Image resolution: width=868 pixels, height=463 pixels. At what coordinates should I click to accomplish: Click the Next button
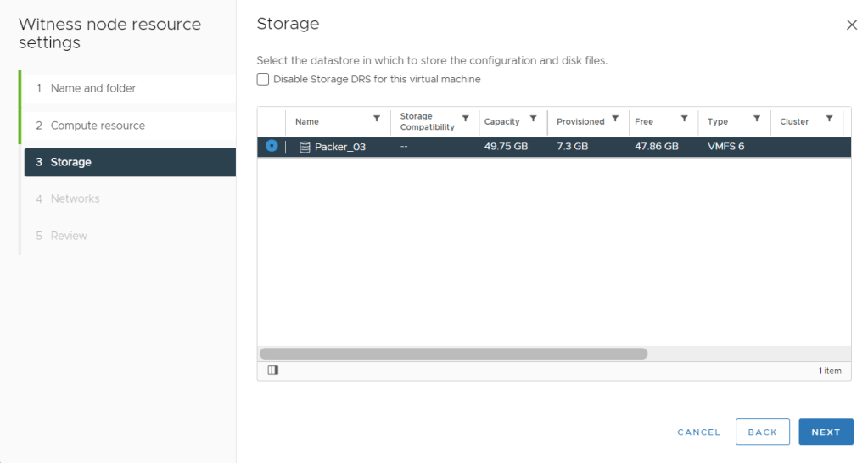point(826,432)
